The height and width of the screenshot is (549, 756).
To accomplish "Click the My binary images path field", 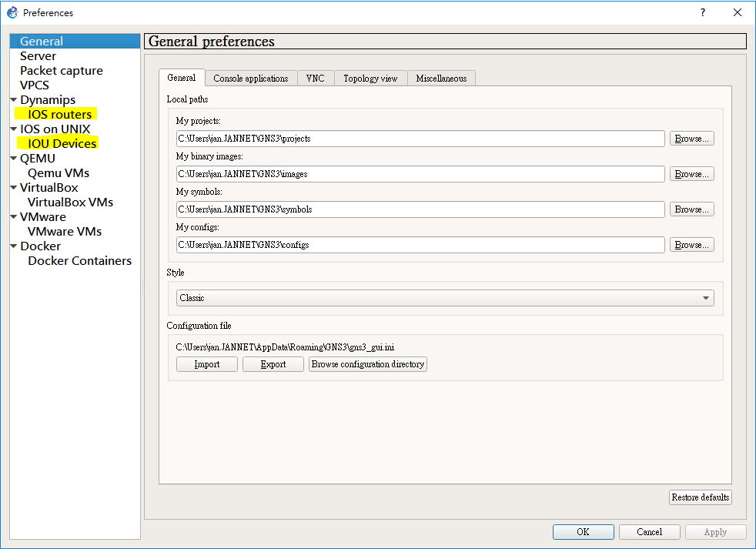I will coord(420,174).
